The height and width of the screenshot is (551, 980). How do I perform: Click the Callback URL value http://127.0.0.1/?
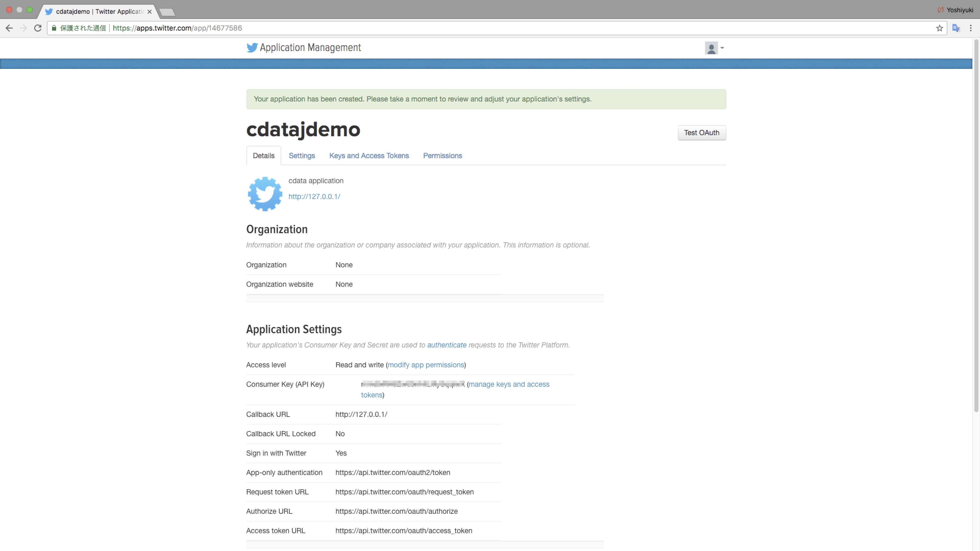tap(361, 415)
